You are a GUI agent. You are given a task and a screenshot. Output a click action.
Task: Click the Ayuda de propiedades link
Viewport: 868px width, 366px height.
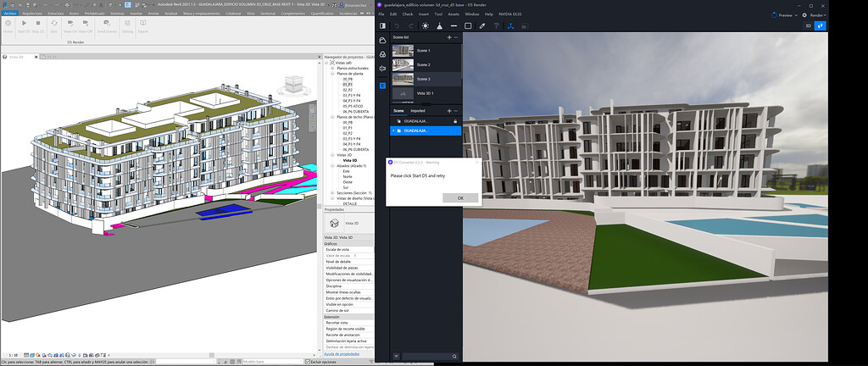[x=343, y=353]
